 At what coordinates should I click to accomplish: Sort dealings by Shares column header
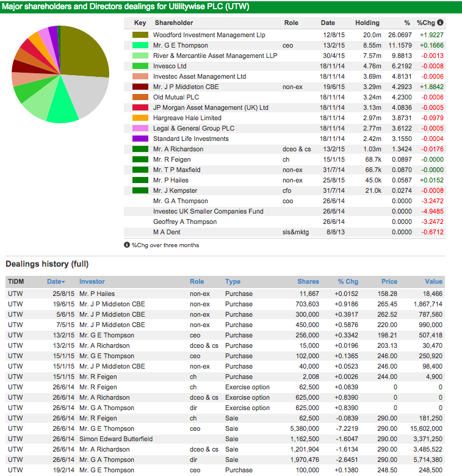tap(308, 281)
